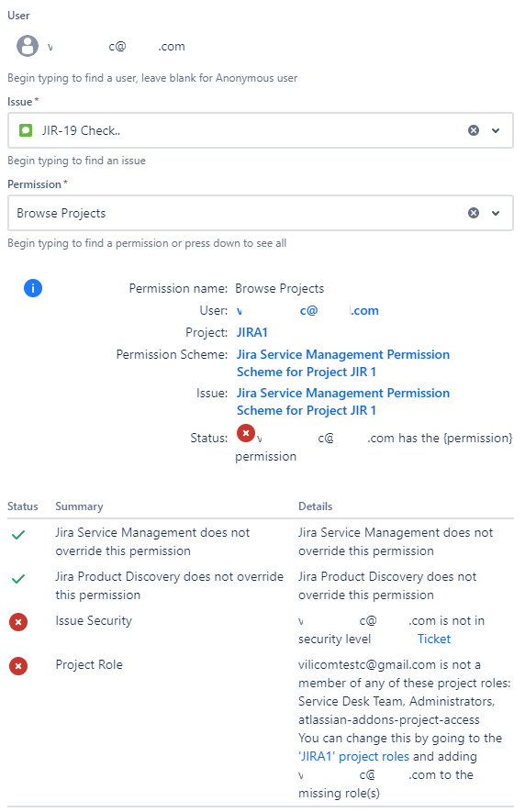This screenshot has height=812, width=525.
Task: Click the Ticket security level link
Action: coord(434,639)
